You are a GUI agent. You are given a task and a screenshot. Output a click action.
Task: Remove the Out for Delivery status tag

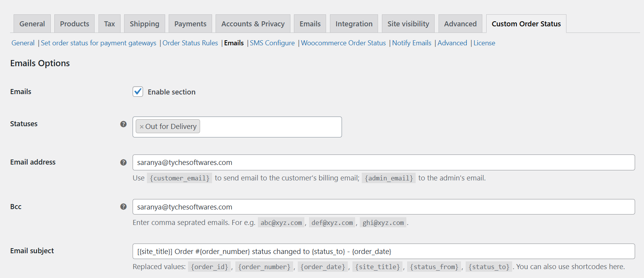142,127
